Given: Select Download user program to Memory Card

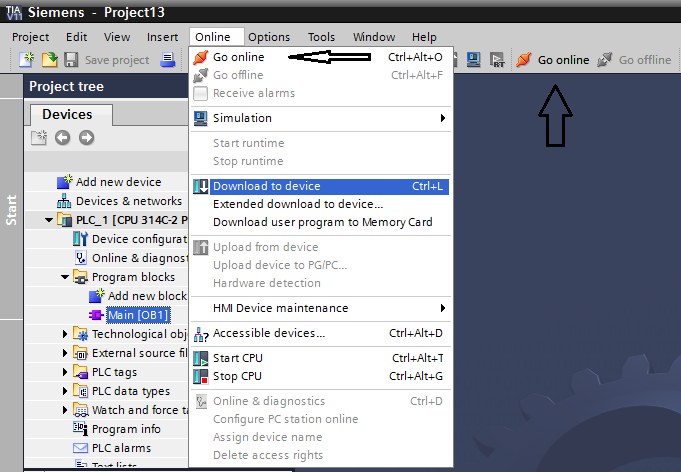Looking at the screenshot, I should pos(323,222).
